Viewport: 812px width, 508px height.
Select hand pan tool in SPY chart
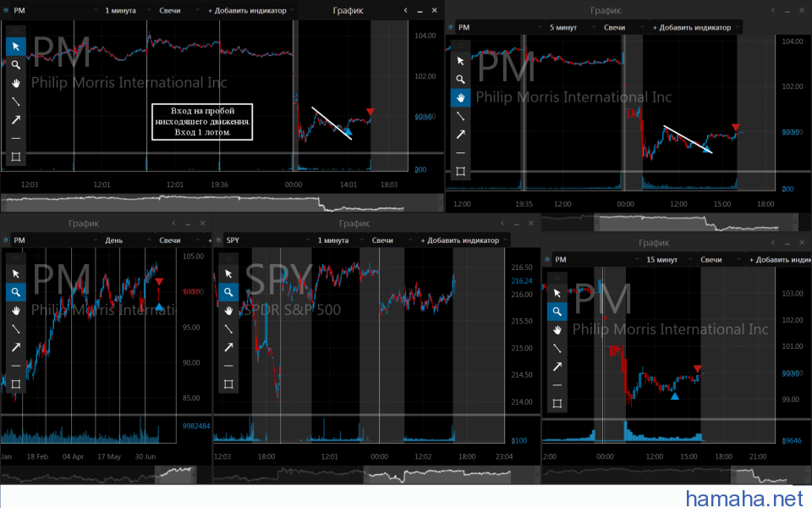pos(228,311)
